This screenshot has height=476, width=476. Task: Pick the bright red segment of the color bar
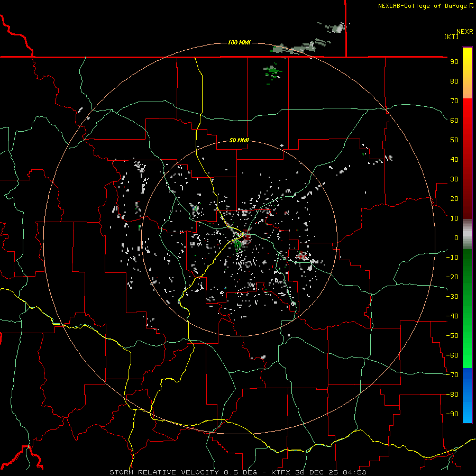point(467,115)
